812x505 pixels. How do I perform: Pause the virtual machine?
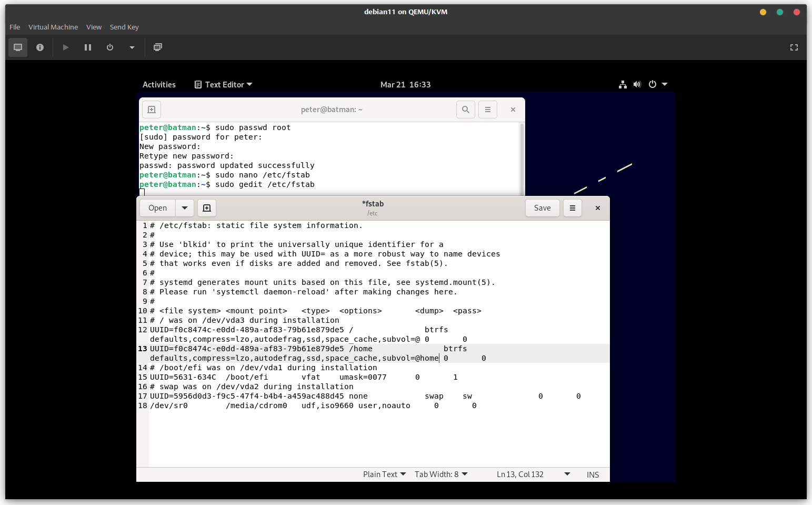click(x=88, y=47)
